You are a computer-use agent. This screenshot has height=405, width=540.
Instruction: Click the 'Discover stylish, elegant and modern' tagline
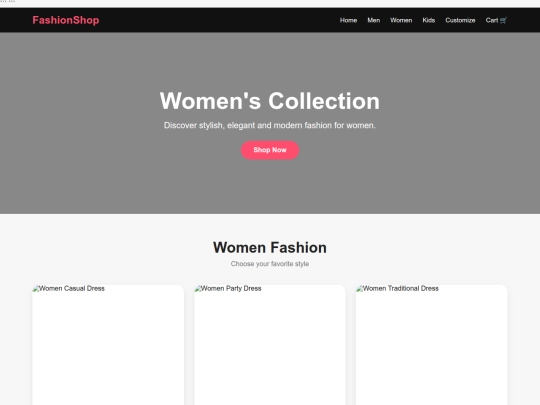tap(270, 125)
